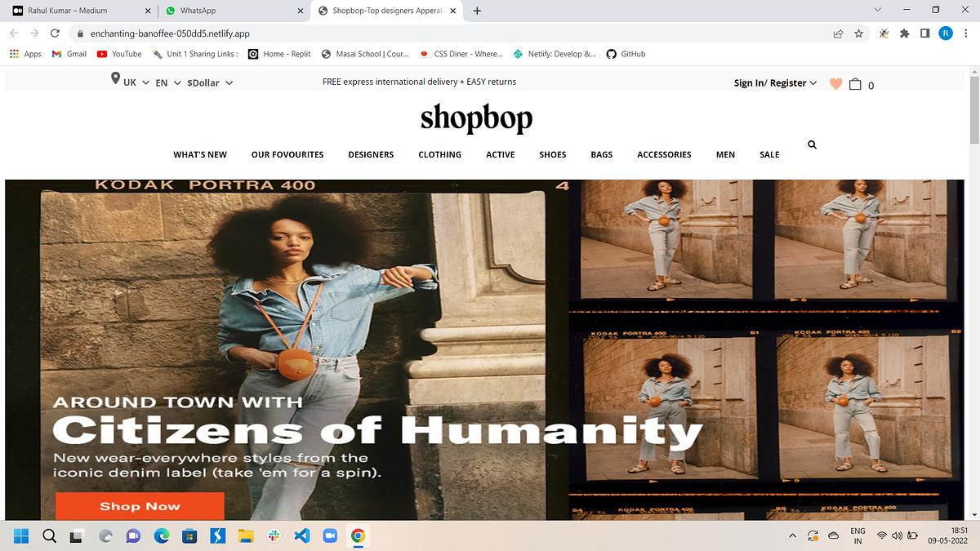Open the ACCESSORIES category link
980x551 pixels.
[x=664, y=154]
